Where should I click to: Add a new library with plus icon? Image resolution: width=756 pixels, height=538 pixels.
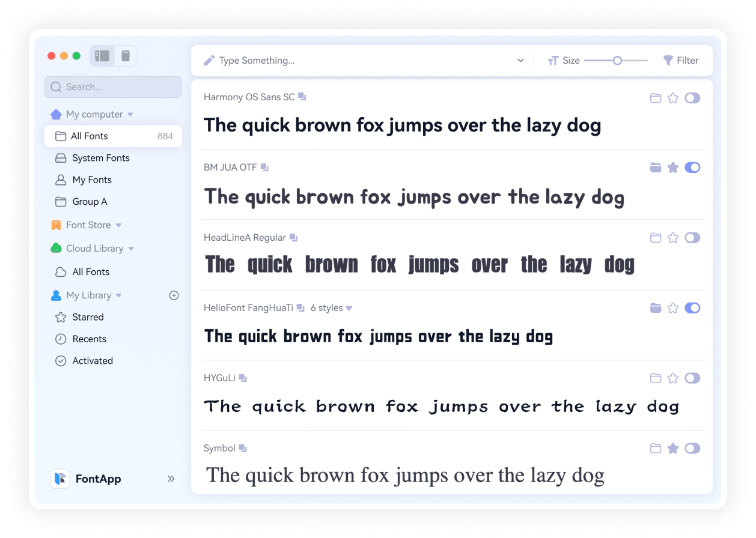click(x=174, y=295)
